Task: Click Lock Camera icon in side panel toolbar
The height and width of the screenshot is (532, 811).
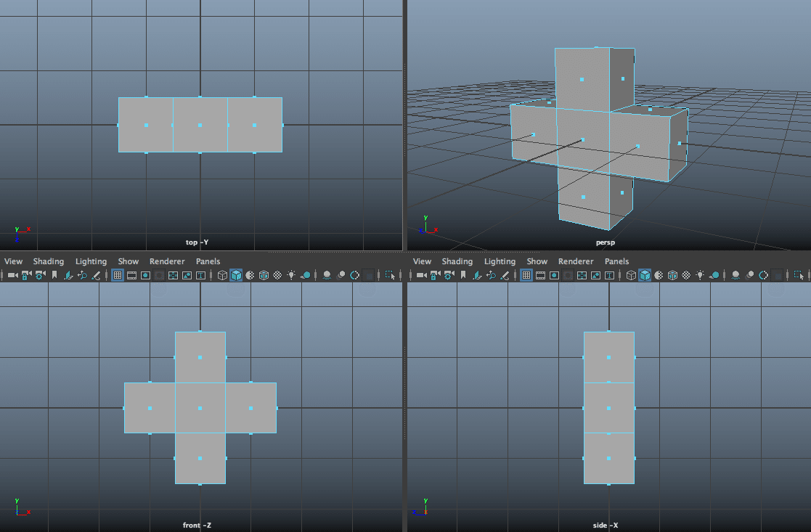Action: 435,275
